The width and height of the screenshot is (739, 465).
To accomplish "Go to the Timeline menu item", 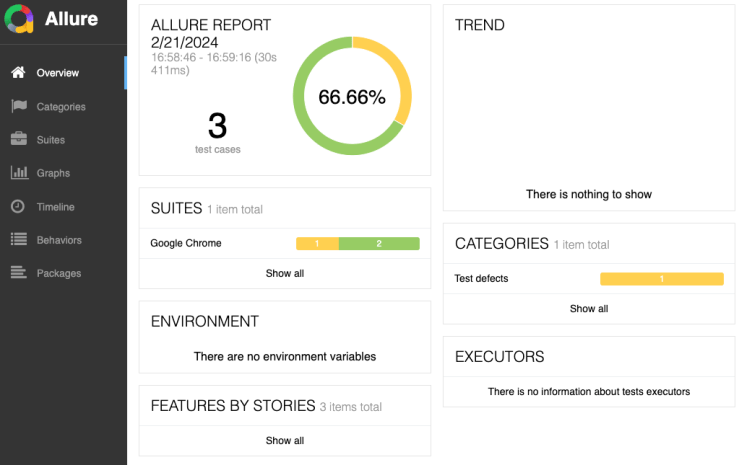I will pyautogui.click(x=55, y=207).
